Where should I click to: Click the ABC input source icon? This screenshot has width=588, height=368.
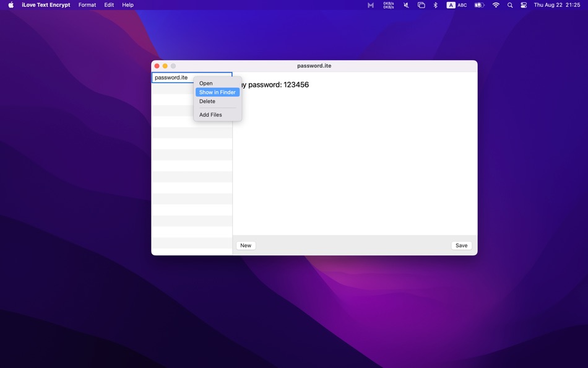pyautogui.click(x=461, y=4)
